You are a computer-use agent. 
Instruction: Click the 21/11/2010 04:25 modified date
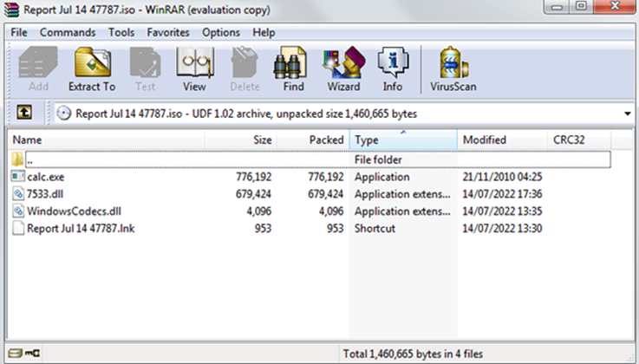pyautogui.click(x=502, y=177)
